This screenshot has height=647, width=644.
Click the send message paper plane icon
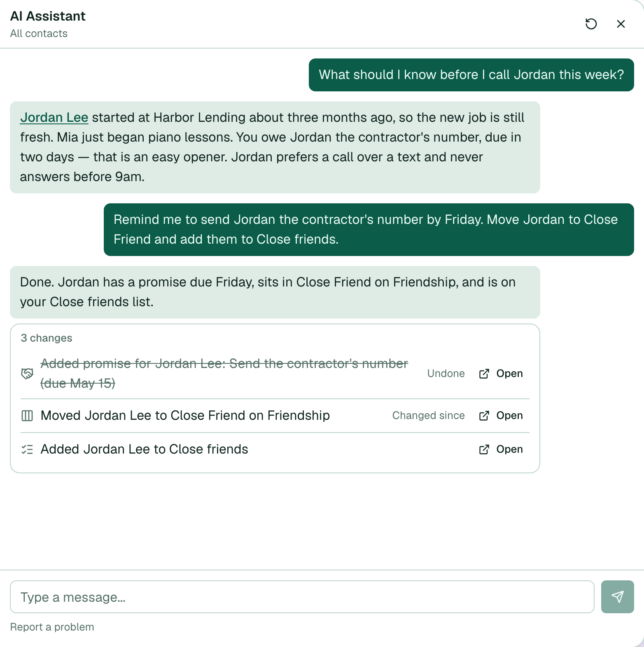617,597
